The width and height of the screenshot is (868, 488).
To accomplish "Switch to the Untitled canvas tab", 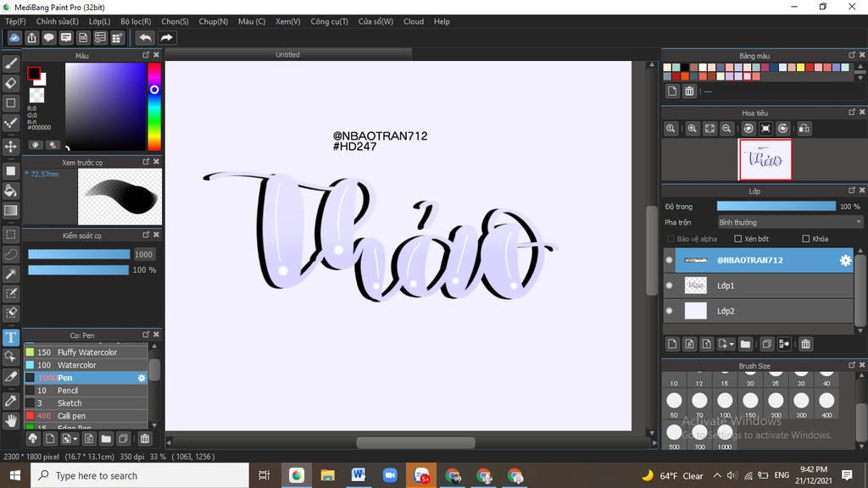I will [x=288, y=54].
